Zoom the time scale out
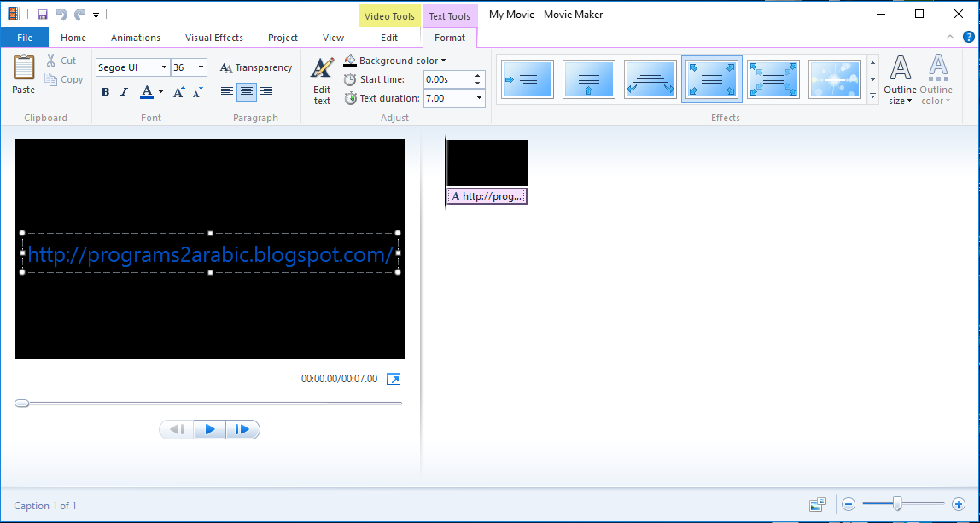The height and width of the screenshot is (523, 980). click(x=849, y=503)
